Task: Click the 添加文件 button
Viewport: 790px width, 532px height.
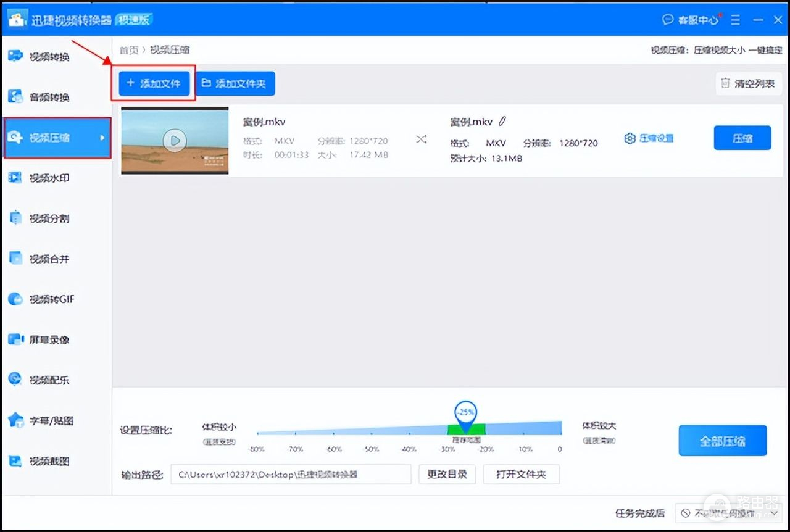Action: click(154, 84)
